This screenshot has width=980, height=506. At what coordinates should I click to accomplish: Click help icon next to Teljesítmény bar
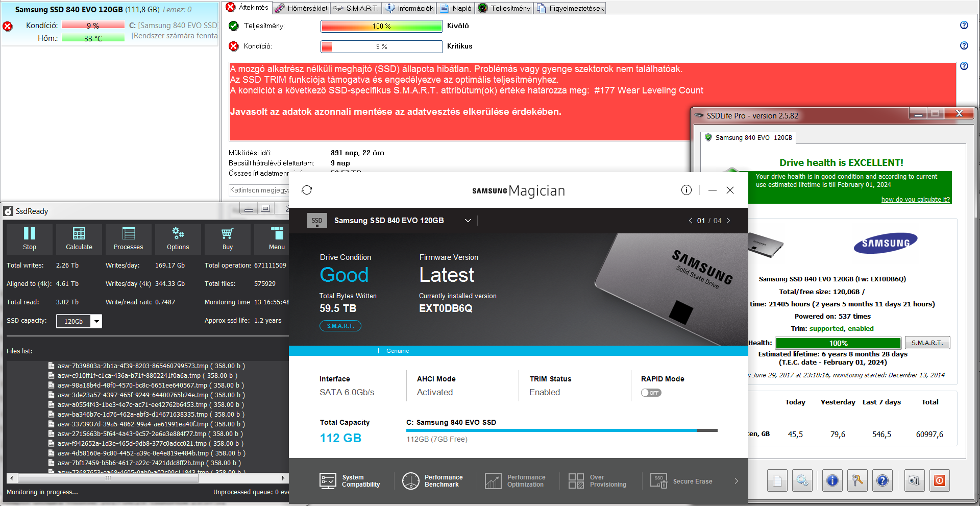pos(964,25)
